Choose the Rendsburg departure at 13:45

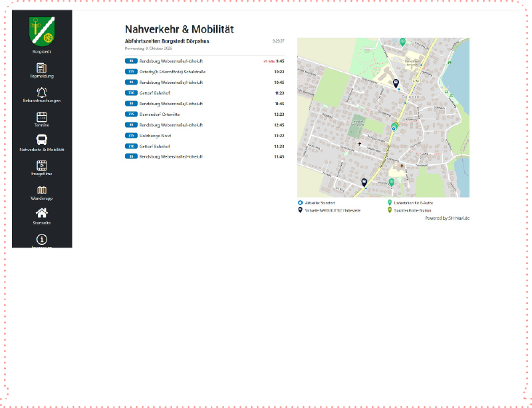coord(205,156)
